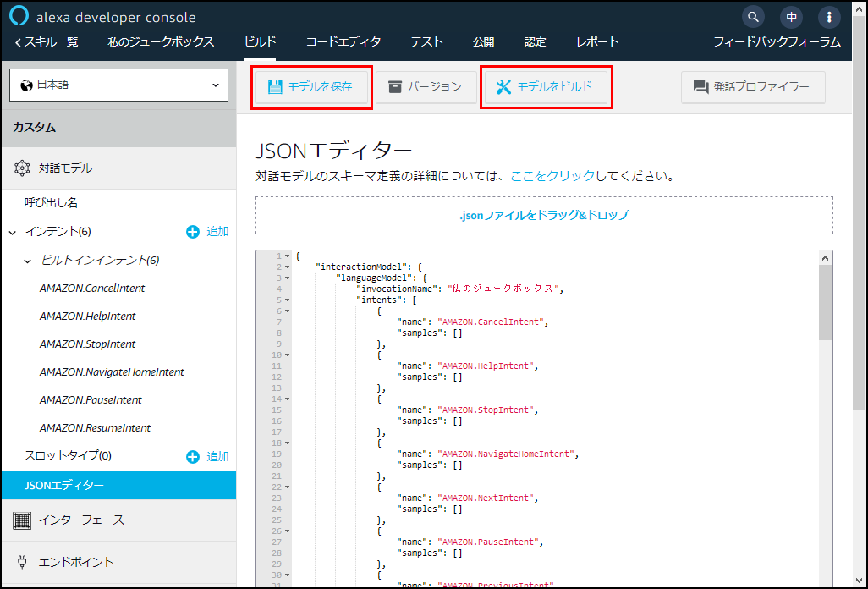Open the 発話プロファイラー button
868x589 pixels.
tap(753, 87)
